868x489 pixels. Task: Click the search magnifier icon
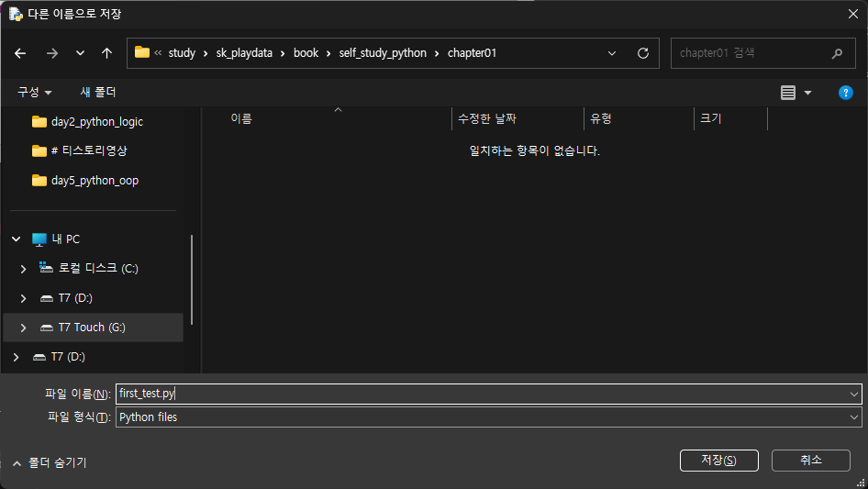click(x=837, y=53)
